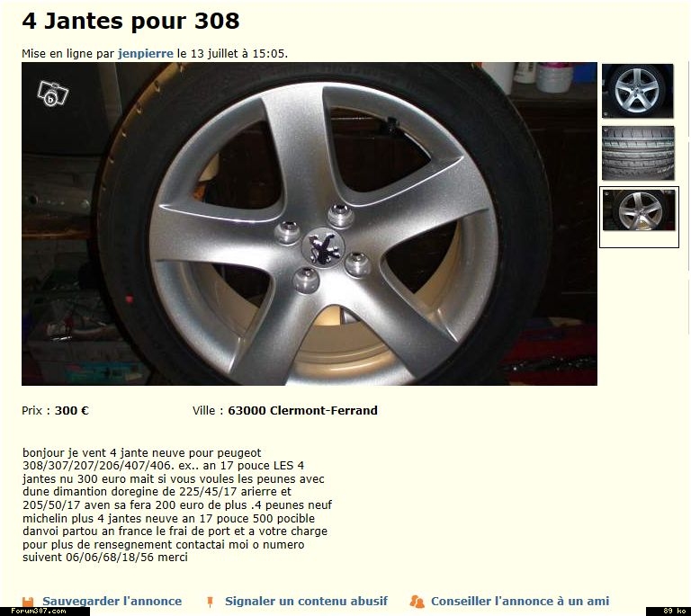691x616 pixels.
Task: Click the orange people recommend icon
Action: pos(417,602)
